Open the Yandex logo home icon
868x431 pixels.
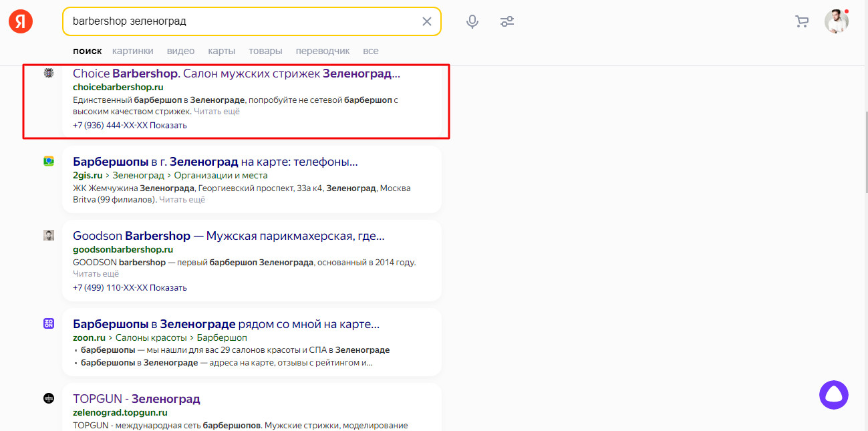pyautogui.click(x=21, y=21)
